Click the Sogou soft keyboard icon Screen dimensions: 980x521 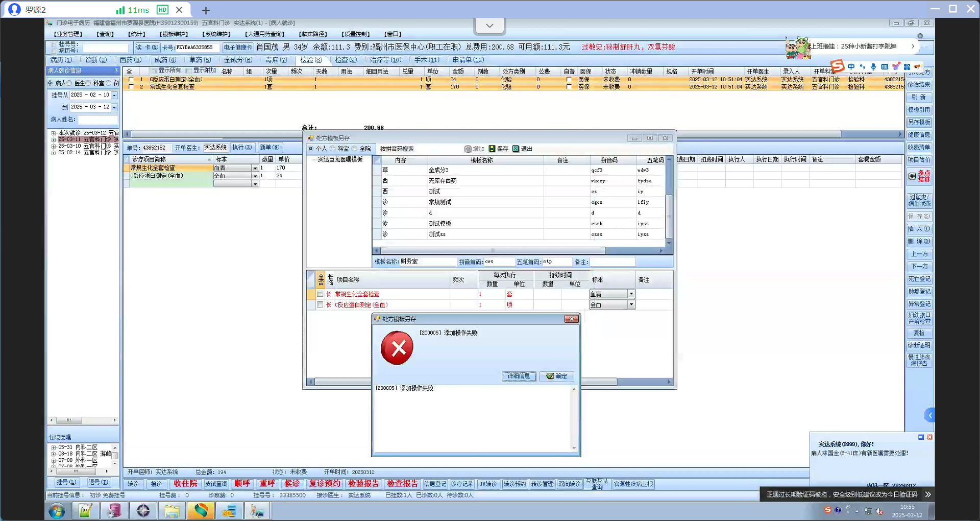[x=885, y=66]
